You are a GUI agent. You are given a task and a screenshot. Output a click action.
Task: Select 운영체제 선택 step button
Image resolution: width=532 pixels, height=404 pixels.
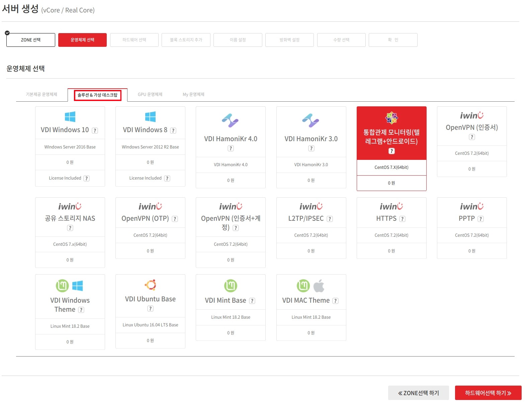[x=82, y=40]
